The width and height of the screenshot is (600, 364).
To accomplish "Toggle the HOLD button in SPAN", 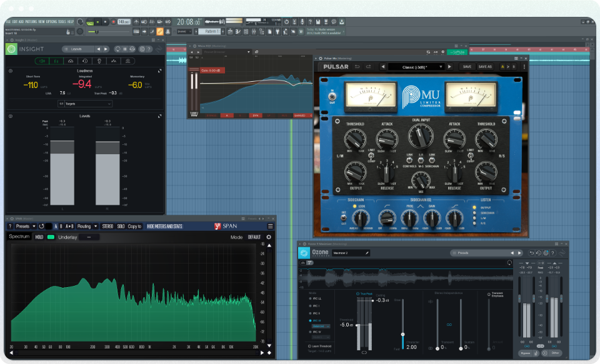I will pyautogui.click(x=39, y=237).
